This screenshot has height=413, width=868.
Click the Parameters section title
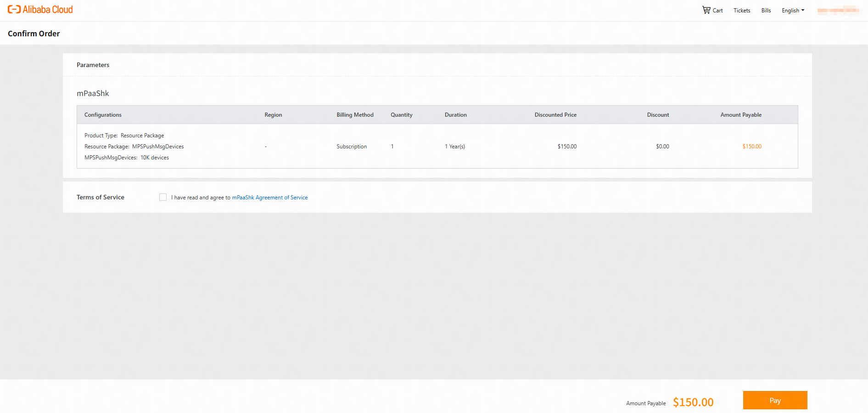93,65
